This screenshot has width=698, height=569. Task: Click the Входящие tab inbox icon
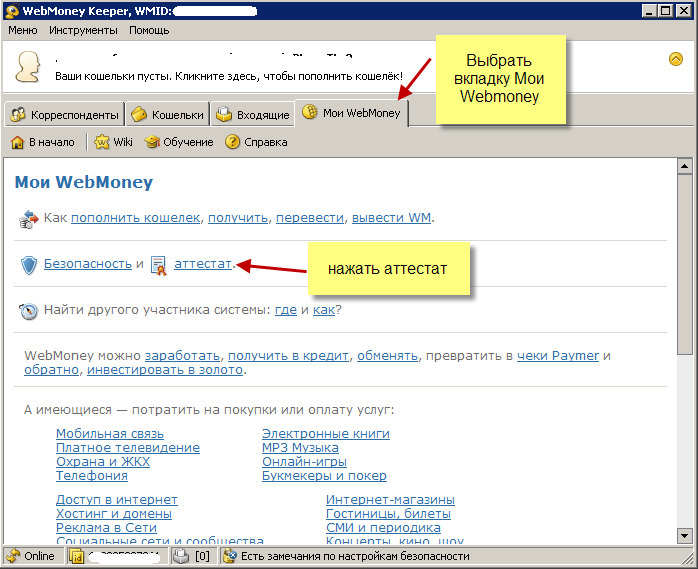(x=224, y=114)
